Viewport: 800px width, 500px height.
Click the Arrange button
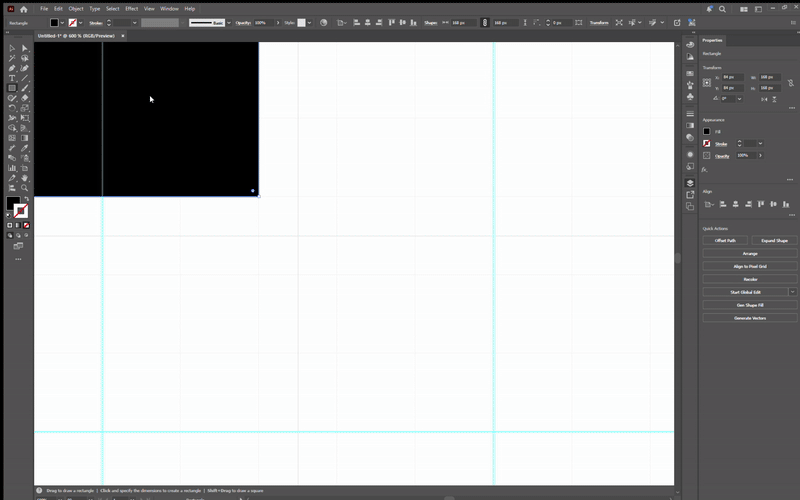750,254
